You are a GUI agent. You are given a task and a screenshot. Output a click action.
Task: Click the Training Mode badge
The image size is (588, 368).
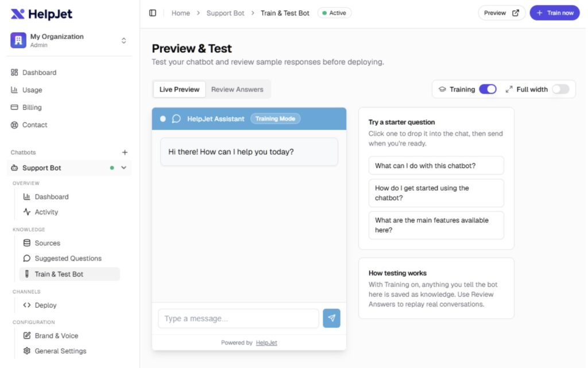[275, 119]
